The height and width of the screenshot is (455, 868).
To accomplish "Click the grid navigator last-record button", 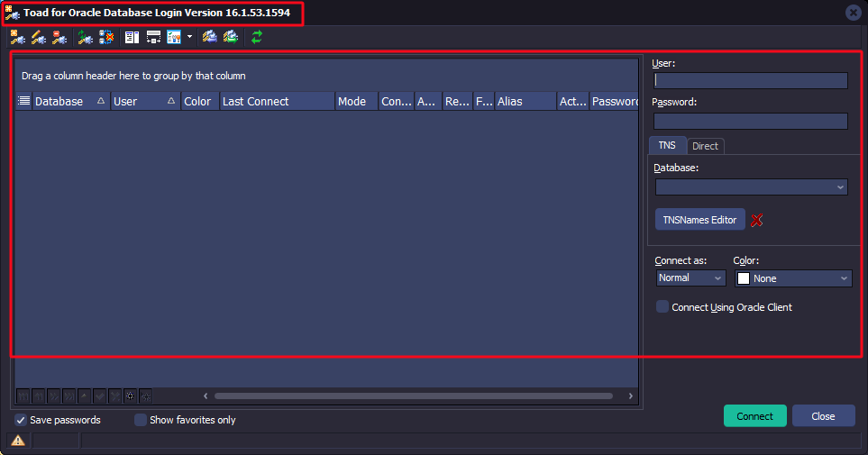I will (x=69, y=396).
